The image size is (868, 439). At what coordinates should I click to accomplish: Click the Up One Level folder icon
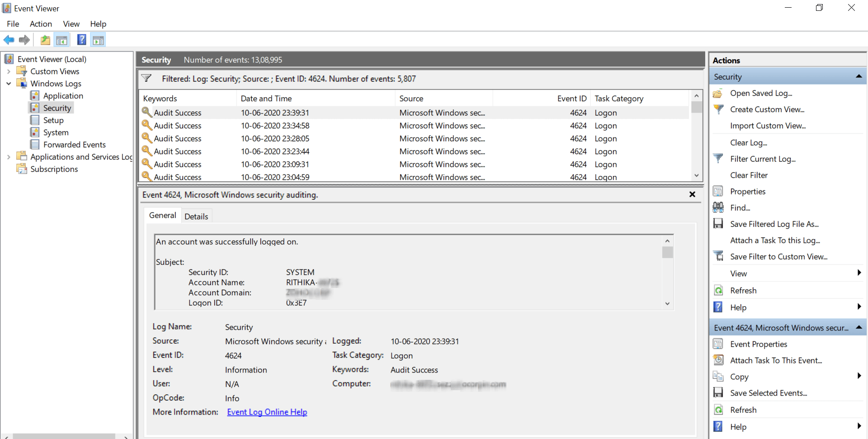point(45,40)
